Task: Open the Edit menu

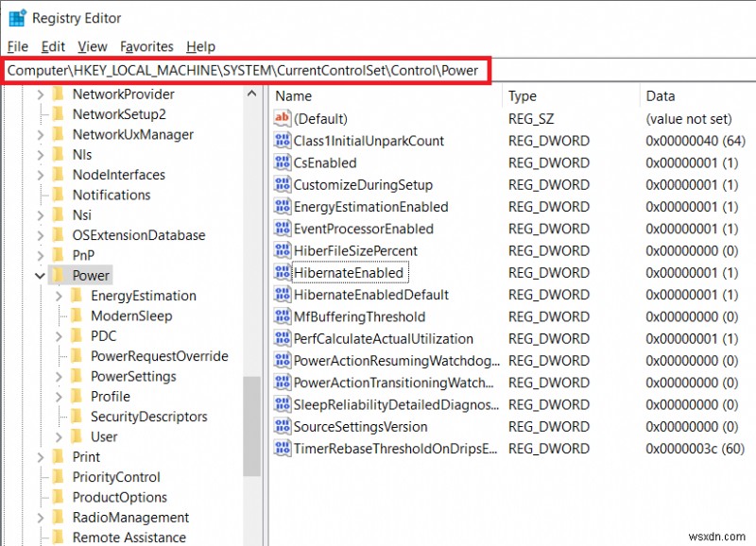Action: (53, 46)
